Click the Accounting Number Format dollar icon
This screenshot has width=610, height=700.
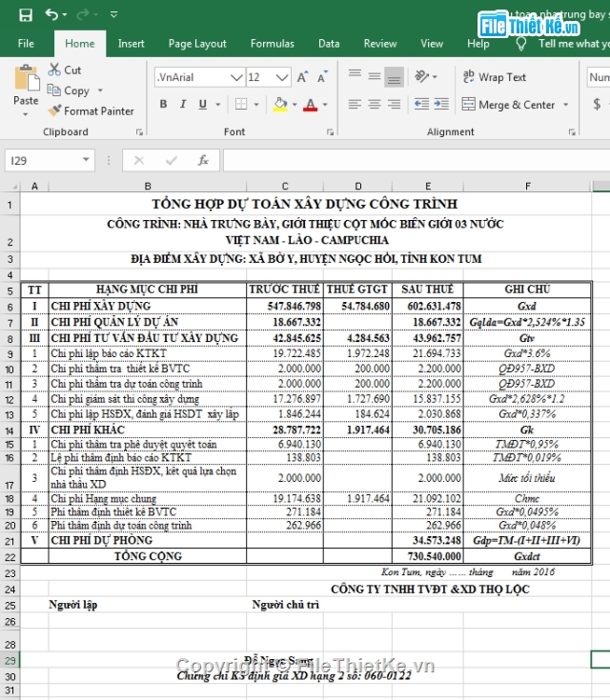tap(597, 104)
